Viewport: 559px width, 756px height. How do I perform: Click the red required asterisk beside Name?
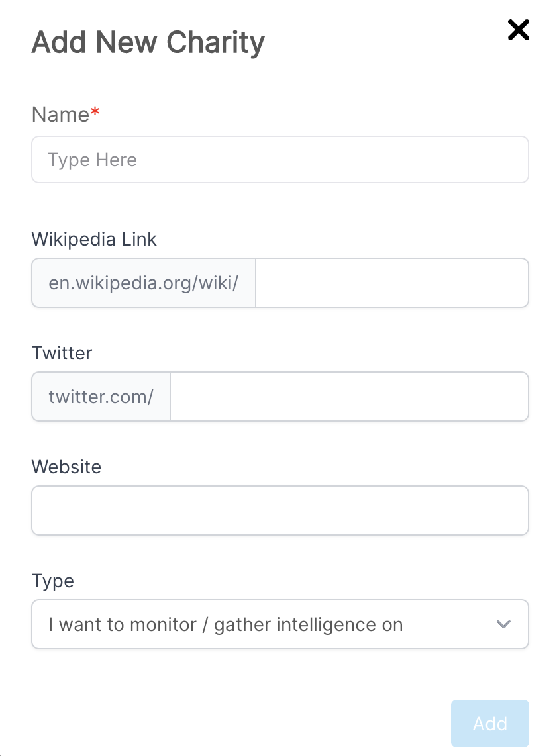click(x=95, y=113)
